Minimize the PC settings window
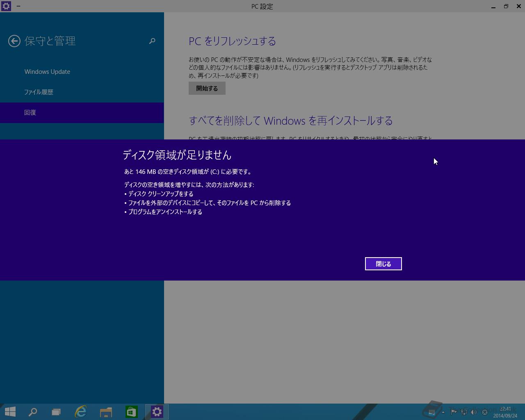The width and height of the screenshot is (525, 420). click(x=493, y=6)
